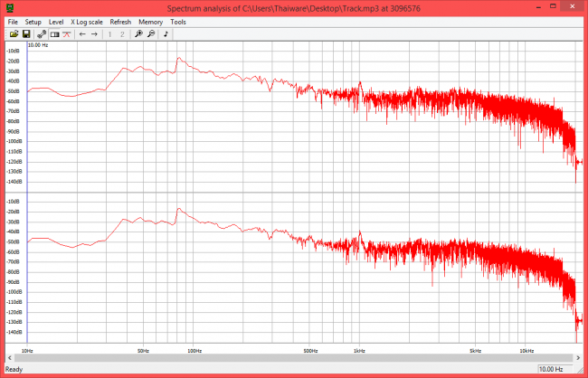Screen dimensions: 588x378
Task: Click the -50dB label in the top graph
Action: (14, 91)
